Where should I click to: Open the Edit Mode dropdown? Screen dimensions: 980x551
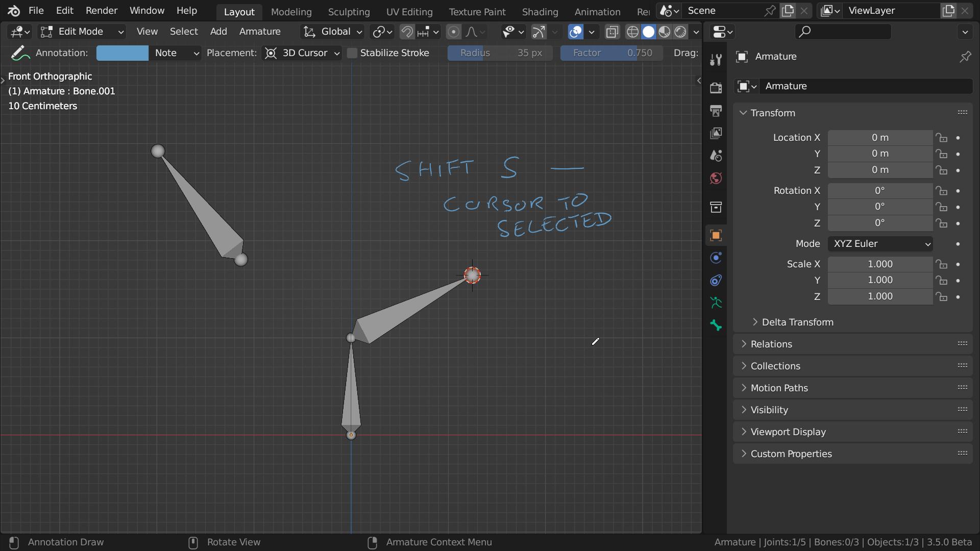coord(82,32)
